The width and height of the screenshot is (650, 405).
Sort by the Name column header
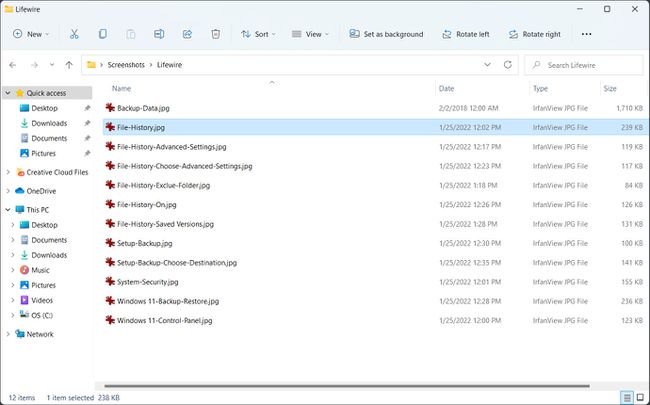tap(121, 88)
